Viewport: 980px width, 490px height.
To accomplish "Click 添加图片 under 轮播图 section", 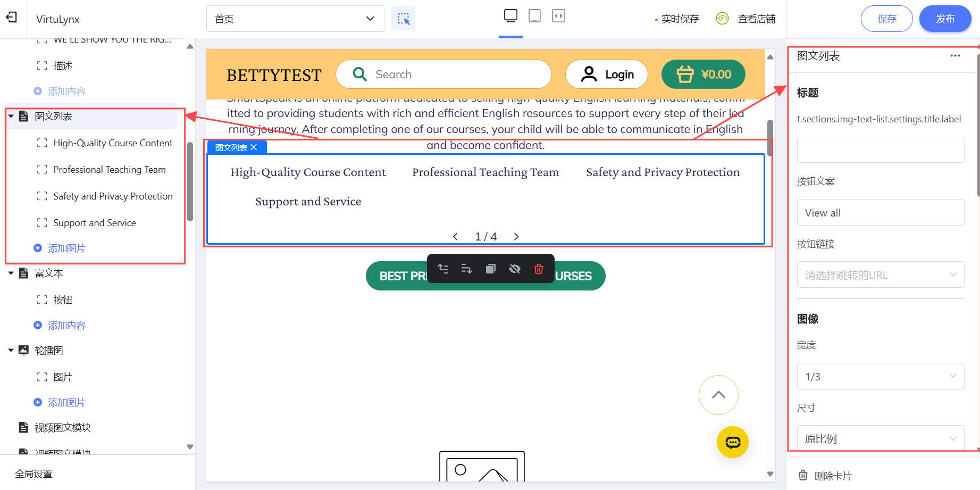I will point(66,402).
